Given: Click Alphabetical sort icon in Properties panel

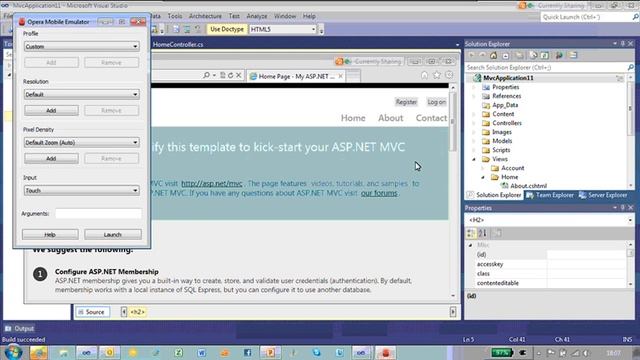Looking at the screenshot, I should [482, 233].
